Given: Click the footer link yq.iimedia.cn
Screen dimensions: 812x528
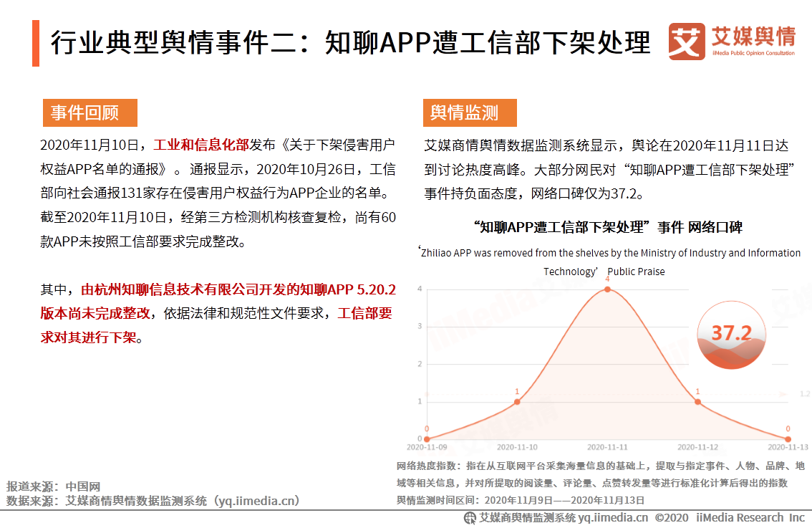Looking at the screenshot, I should pos(613,518).
